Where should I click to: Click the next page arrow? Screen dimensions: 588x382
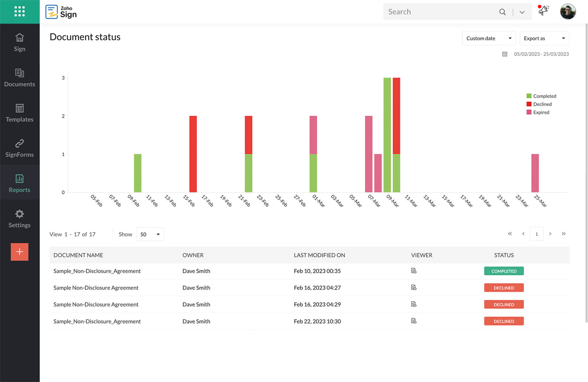tap(550, 234)
